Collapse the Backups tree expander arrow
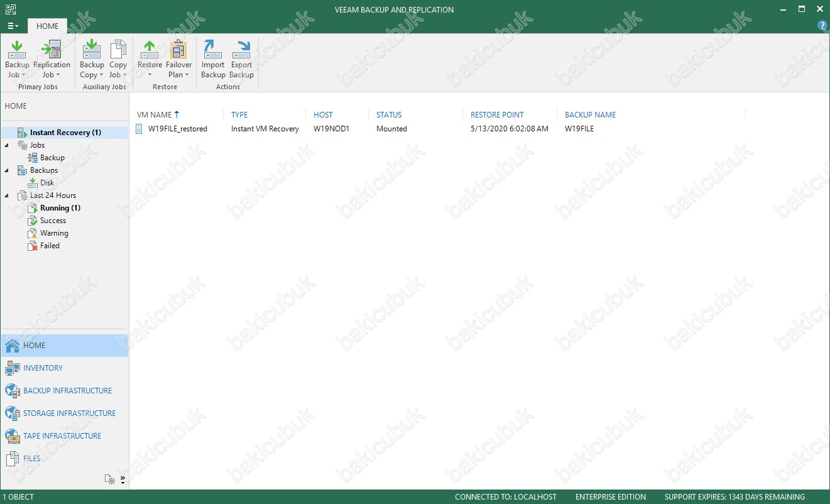Viewport: 830px width, 504px height. pos(7,170)
